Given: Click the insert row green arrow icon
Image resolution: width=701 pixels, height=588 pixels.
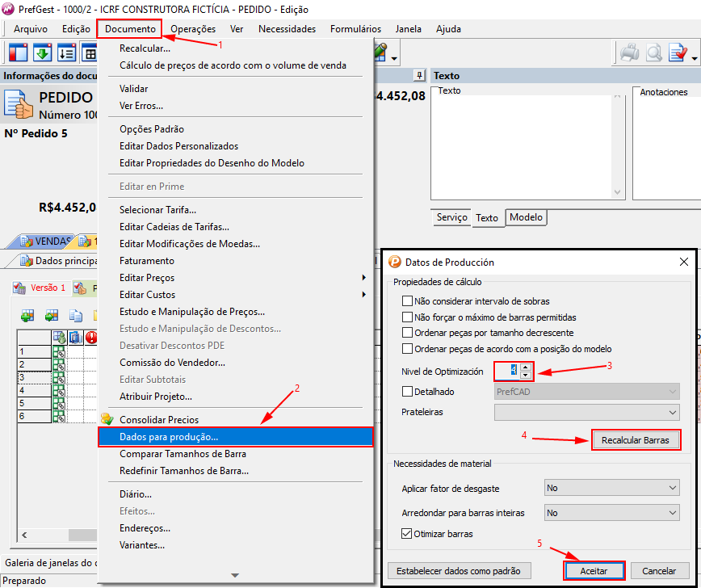Looking at the screenshot, I should pyautogui.click(x=52, y=315).
